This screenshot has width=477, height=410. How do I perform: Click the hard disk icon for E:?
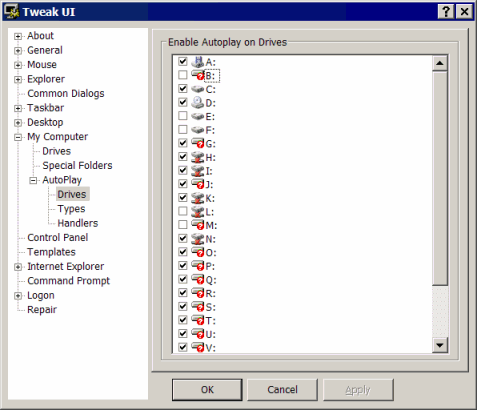[198, 116]
